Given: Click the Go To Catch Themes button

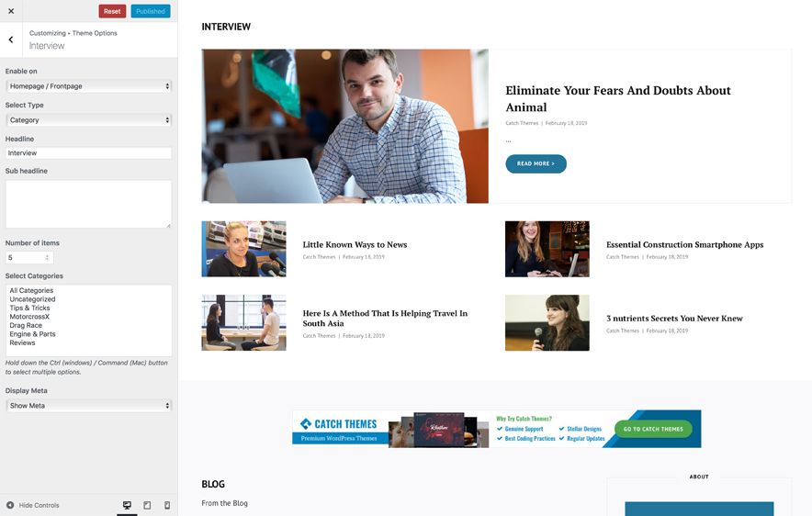Looking at the screenshot, I should pos(653,429).
